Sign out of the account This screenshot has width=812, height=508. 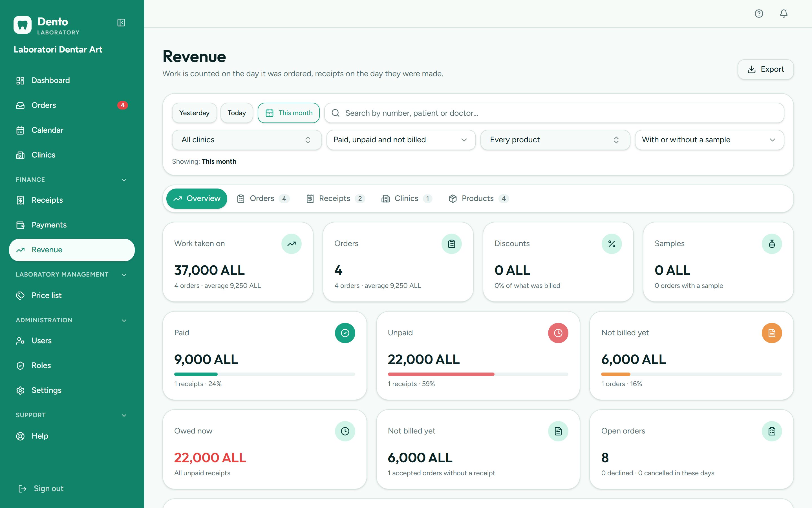(41, 489)
